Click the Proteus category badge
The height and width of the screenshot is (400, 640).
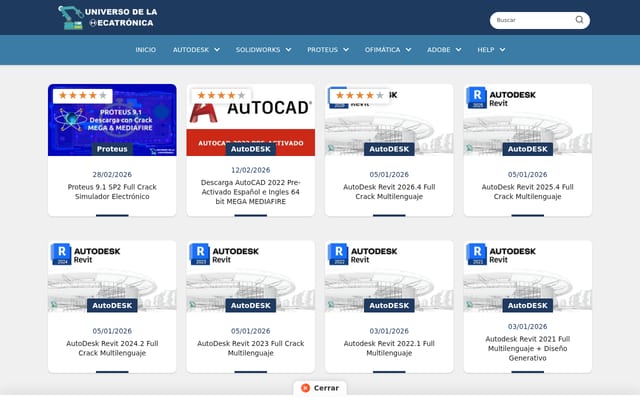click(x=112, y=149)
